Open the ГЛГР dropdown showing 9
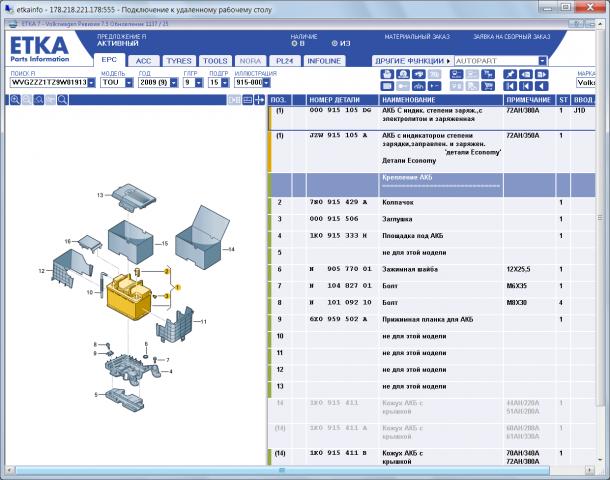Screen dimensions: 610x480 tap(199, 82)
